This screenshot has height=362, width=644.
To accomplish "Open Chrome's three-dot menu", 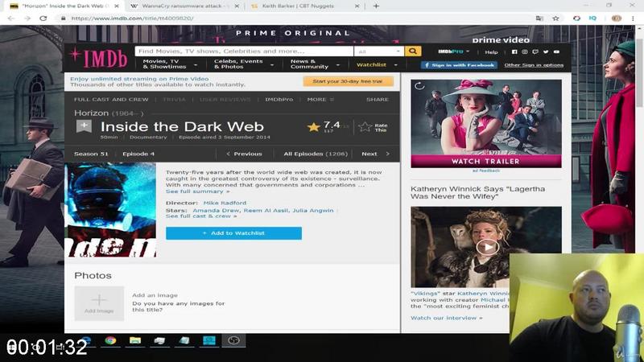I will pos(633,18).
